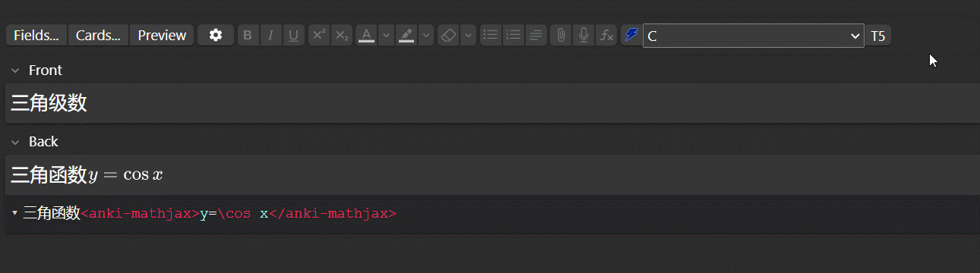Click the Preview button
The width and height of the screenshot is (980, 273).
162,35
